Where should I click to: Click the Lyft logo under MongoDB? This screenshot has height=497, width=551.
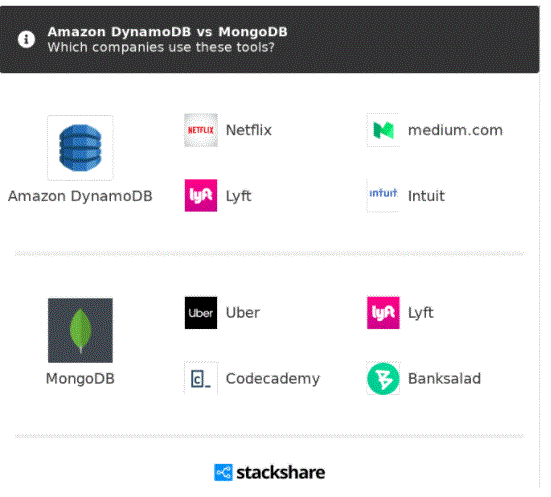click(x=383, y=312)
